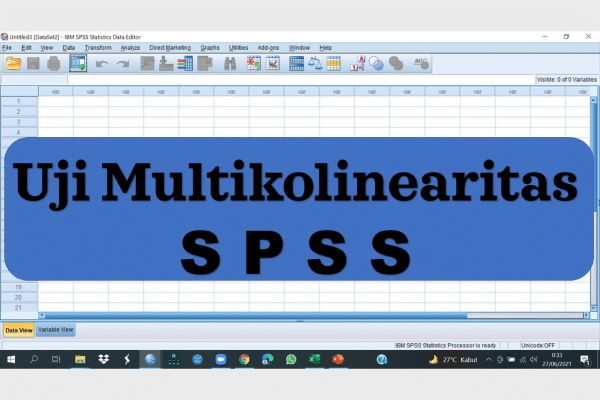This screenshot has height=400, width=600.
Task: Open the Window menu
Action: (299, 48)
